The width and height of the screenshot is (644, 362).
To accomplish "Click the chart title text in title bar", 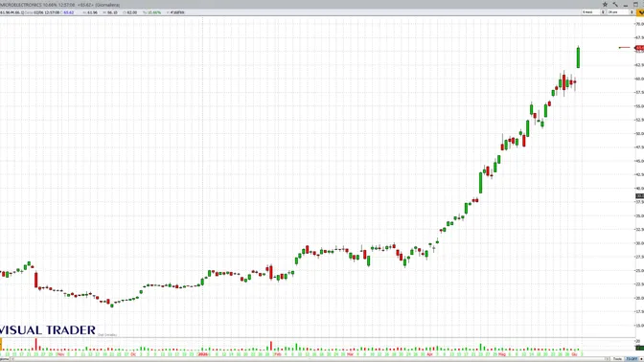I will [x=59, y=5].
